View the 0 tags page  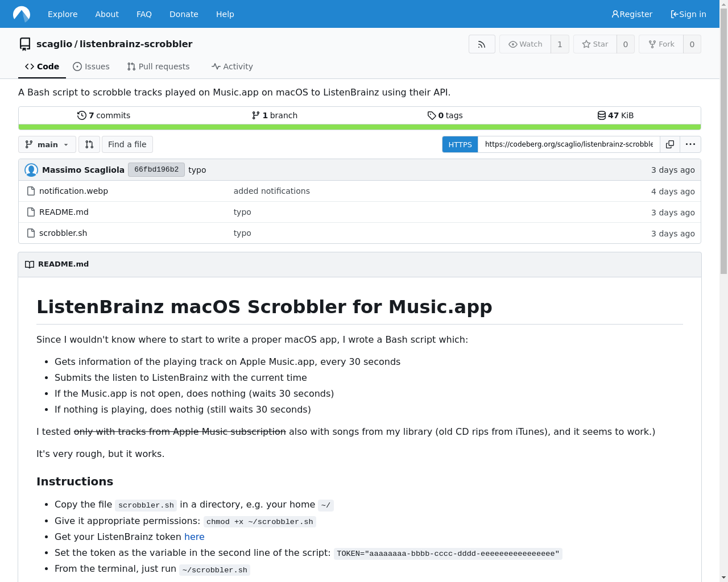coord(445,115)
